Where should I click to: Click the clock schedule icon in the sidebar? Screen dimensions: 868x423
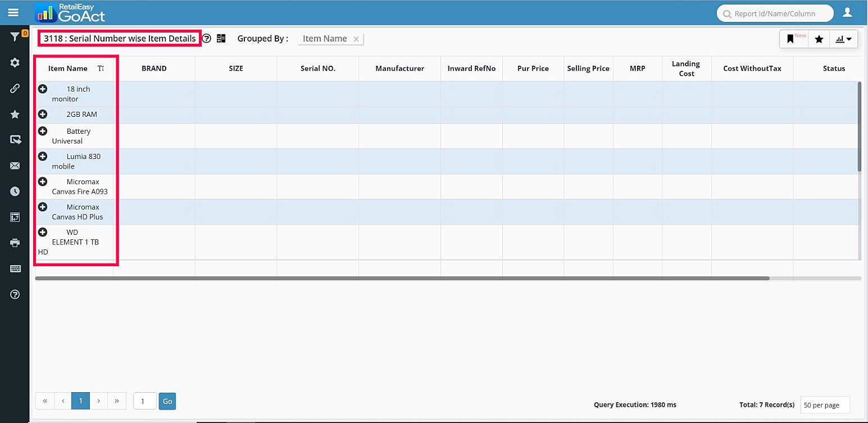pyautogui.click(x=15, y=192)
